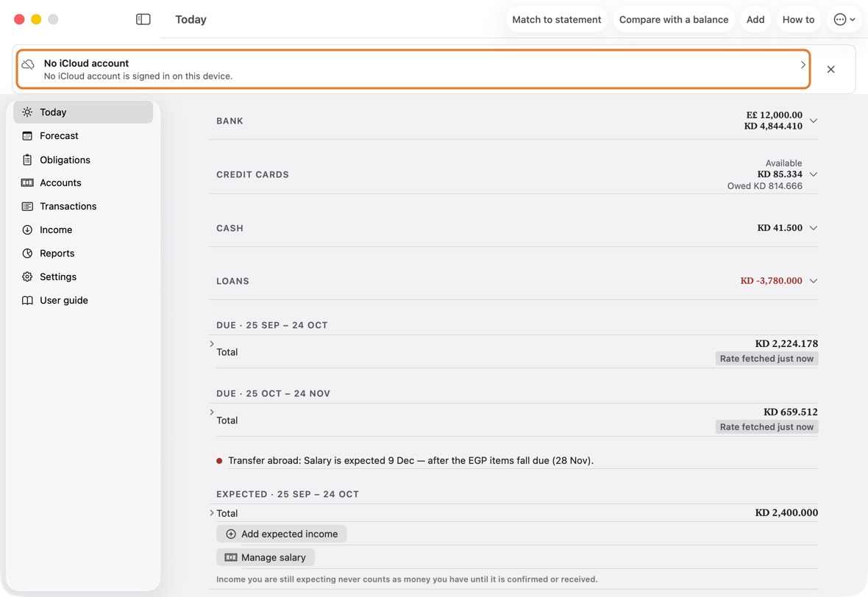
Task: Dismiss the No iCloud account banner
Action: (x=830, y=69)
